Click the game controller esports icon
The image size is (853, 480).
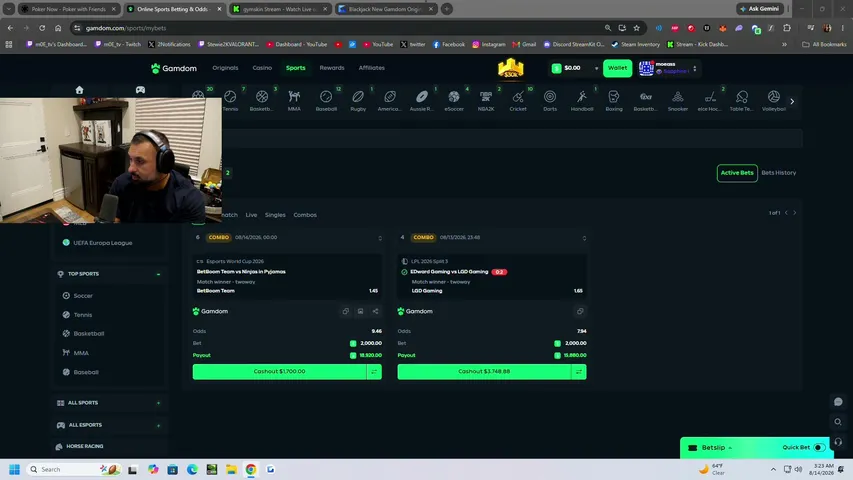[140, 90]
